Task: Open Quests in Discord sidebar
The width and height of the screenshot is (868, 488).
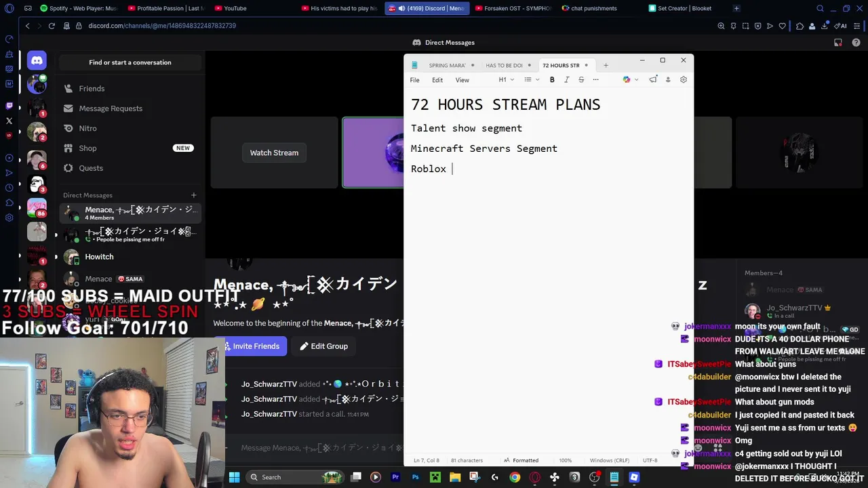Action: point(130,168)
